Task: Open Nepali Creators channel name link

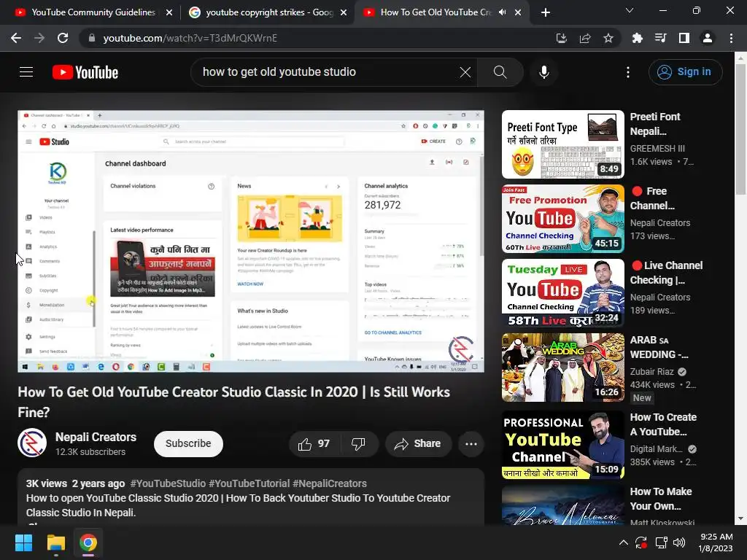Action: tap(96, 437)
